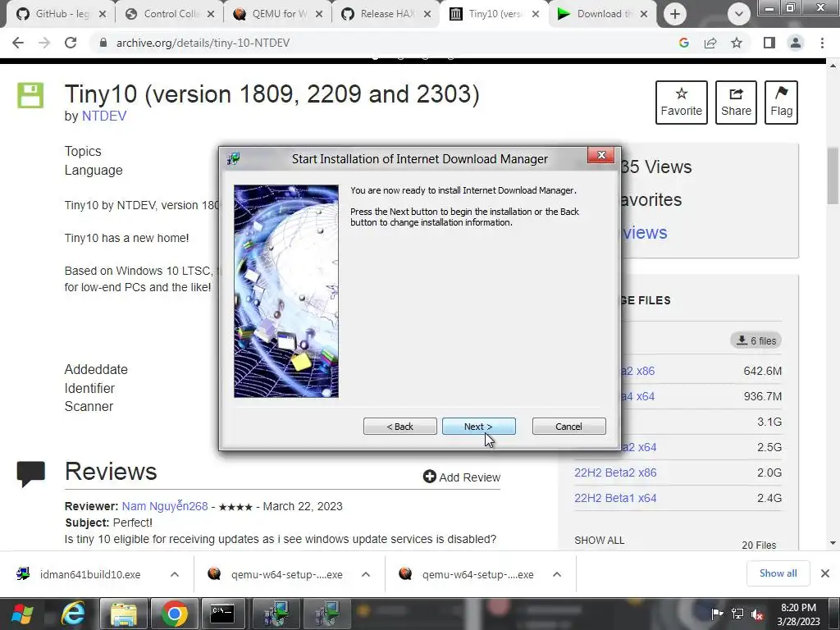Open reviewer Nam Nguyễn268 profile
Screen dimensions: 840x630
(x=164, y=506)
